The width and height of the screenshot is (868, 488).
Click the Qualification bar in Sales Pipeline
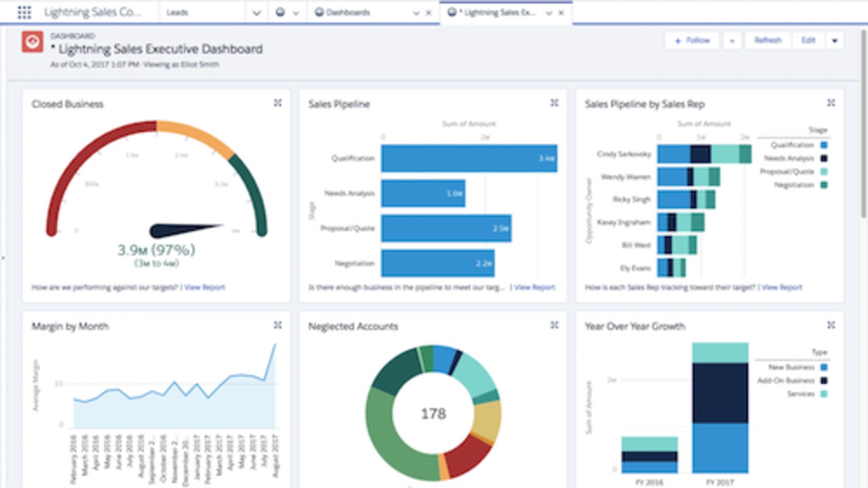469,158
